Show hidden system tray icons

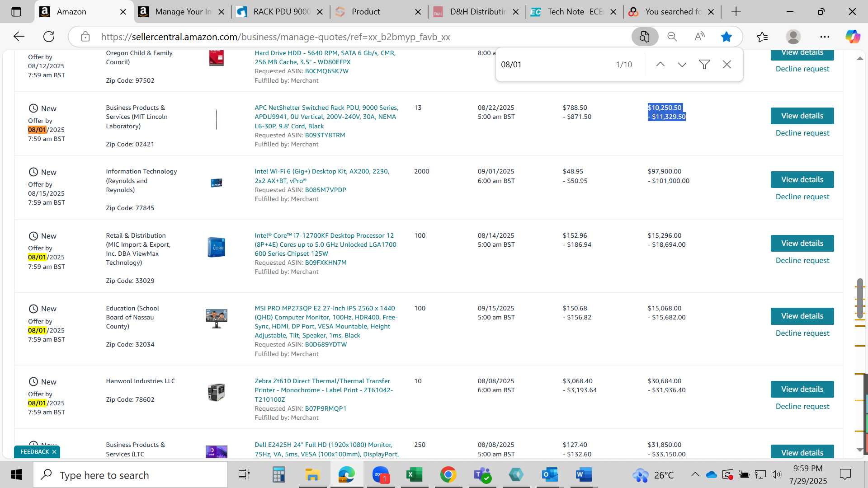point(695,474)
